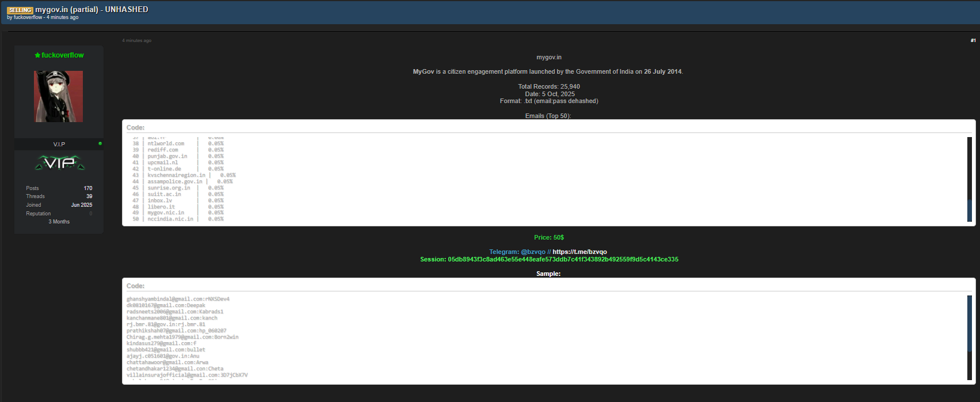Click the 'Code:' label above the Sample block

pos(135,286)
